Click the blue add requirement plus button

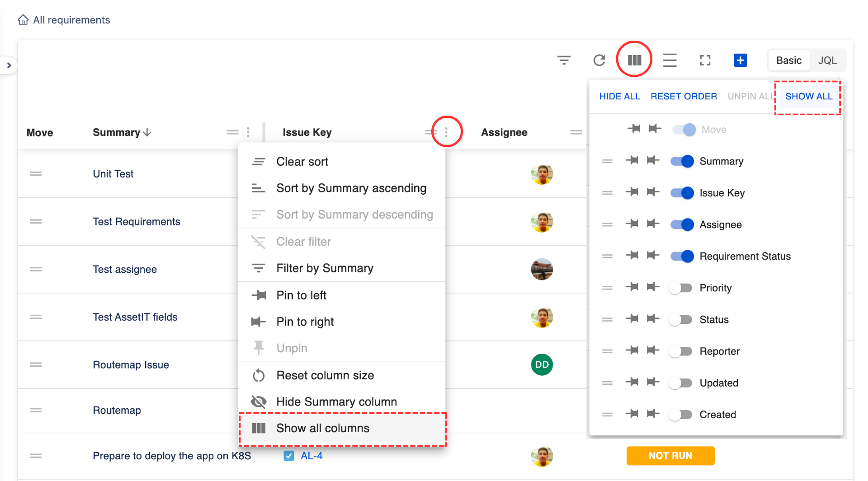click(x=740, y=60)
